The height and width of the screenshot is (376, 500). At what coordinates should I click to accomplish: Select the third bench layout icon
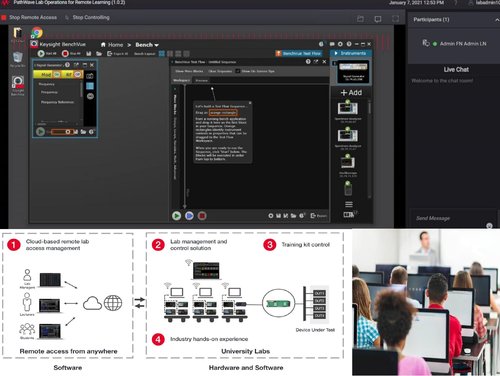[x=178, y=53]
